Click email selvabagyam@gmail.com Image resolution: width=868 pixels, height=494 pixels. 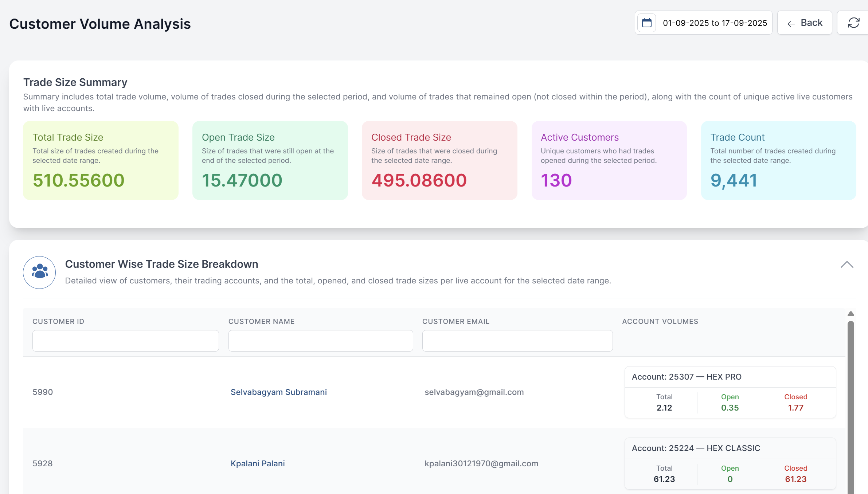click(x=474, y=392)
